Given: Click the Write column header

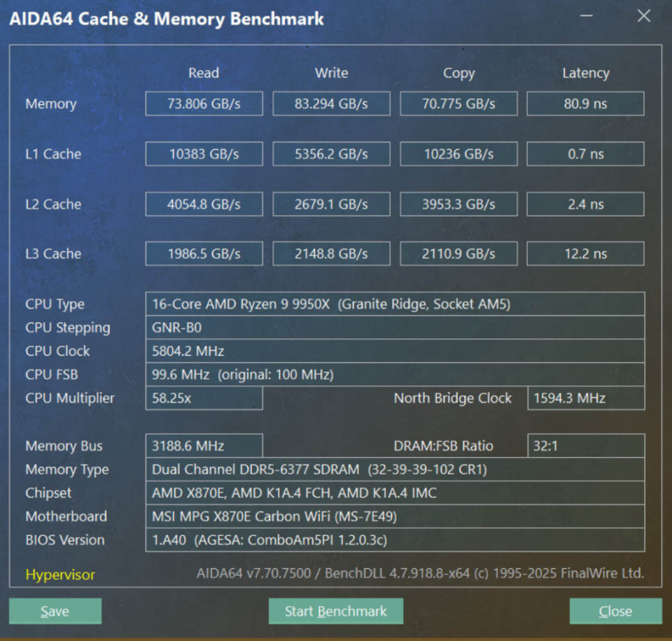Looking at the screenshot, I should pos(332,73).
